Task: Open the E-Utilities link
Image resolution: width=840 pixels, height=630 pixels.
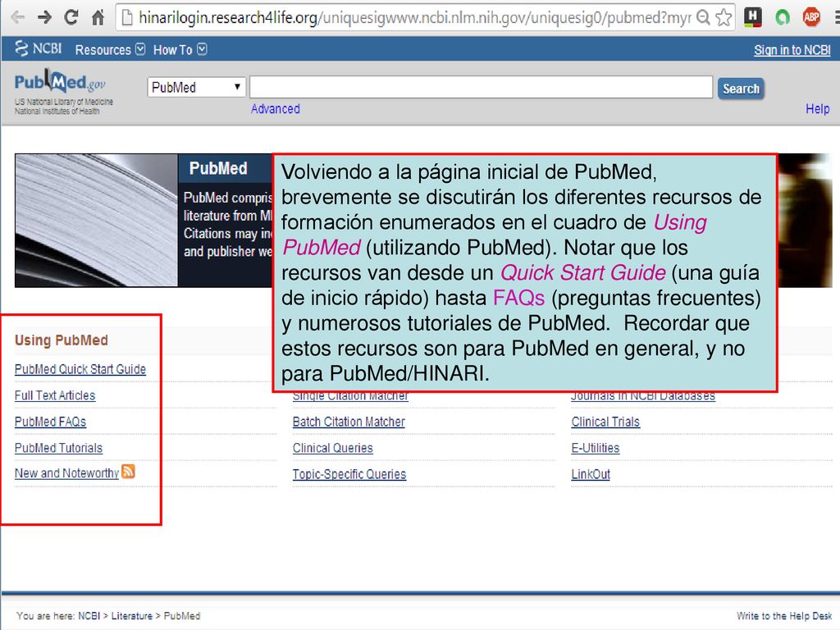Action: point(596,448)
